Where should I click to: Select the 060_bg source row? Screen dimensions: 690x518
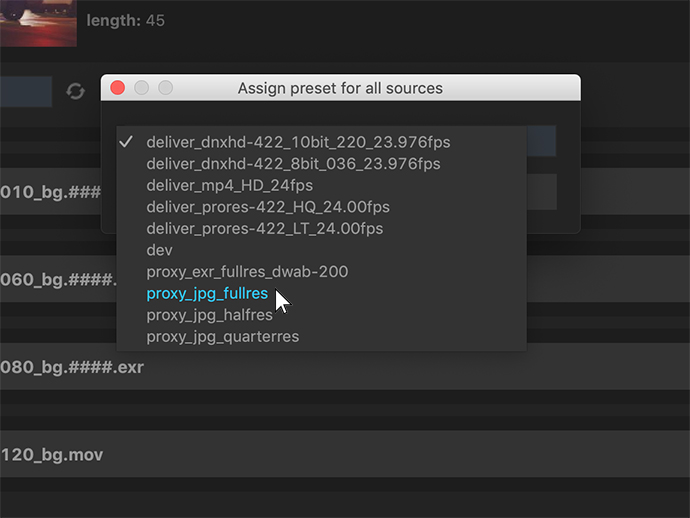click(x=55, y=279)
